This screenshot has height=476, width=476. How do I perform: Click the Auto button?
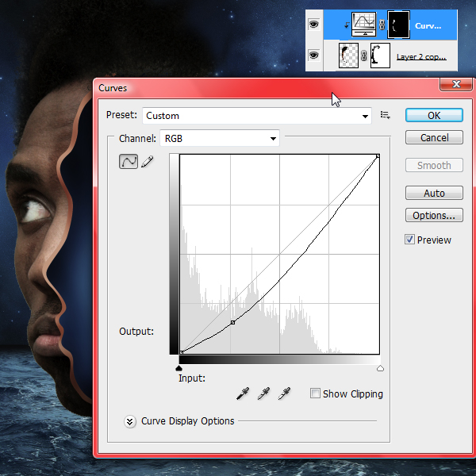click(x=434, y=193)
